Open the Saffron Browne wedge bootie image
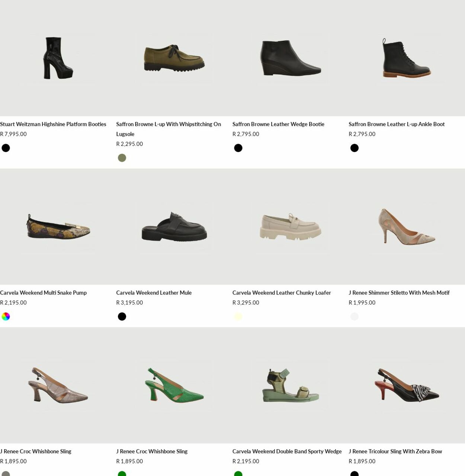The width and height of the screenshot is (465, 476). pyautogui.click(x=291, y=58)
